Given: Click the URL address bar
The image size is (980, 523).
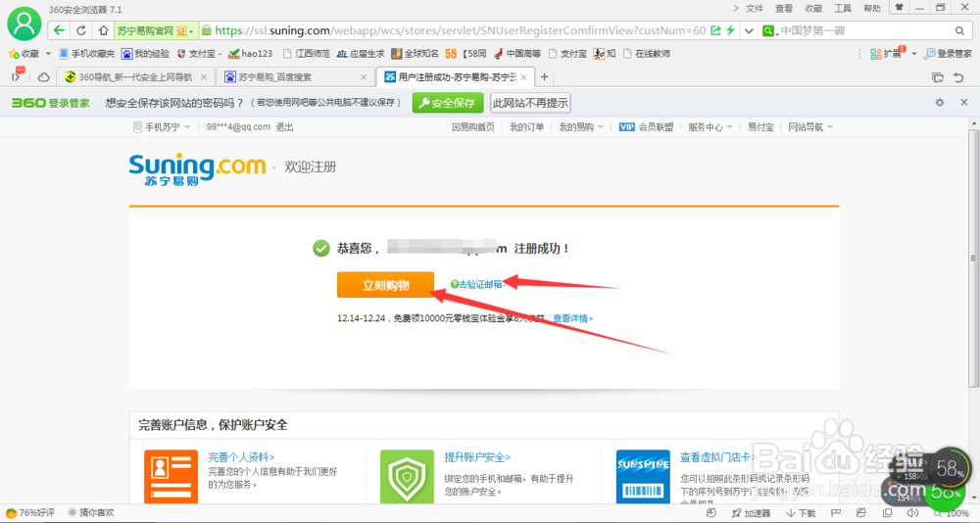Looking at the screenshot, I should tap(460, 30).
